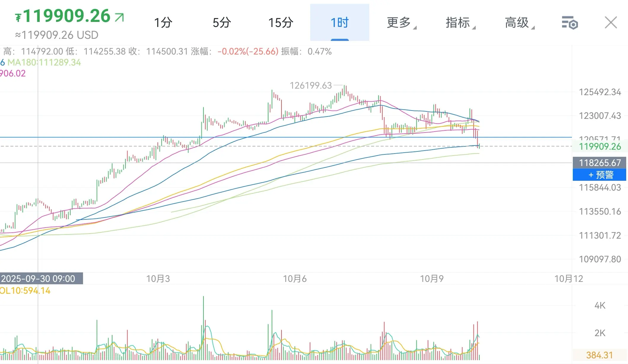Click the 384.31 volume value tag

pyautogui.click(x=599, y=355)
